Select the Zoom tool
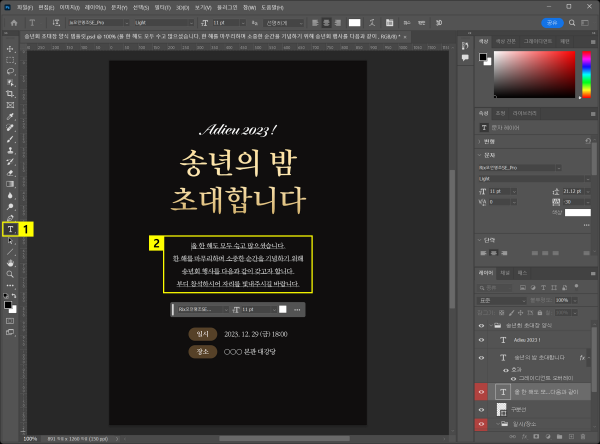This screenshot has width=600, height=444. [10, 273]
